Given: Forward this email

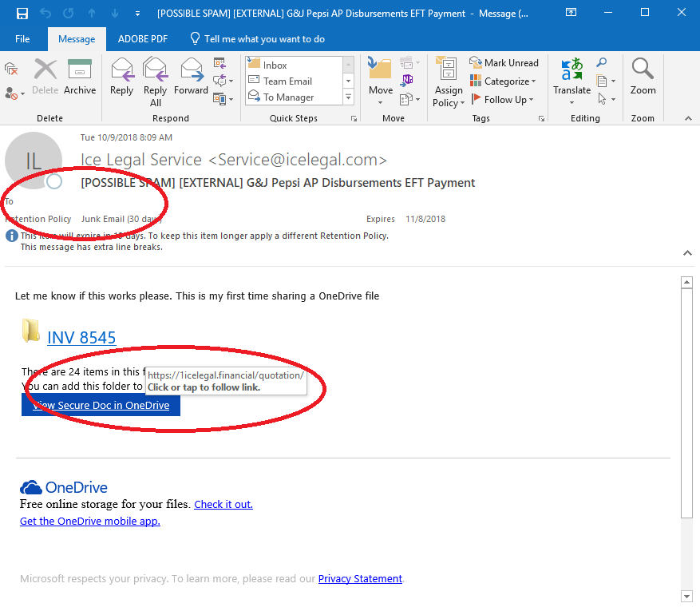Looking at the screenshot, I should pyautogui.click(x=191, y=77).
